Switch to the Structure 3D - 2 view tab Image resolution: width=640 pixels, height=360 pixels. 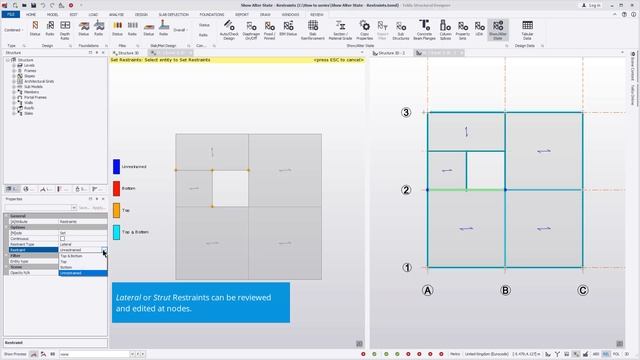coord(389,53)
